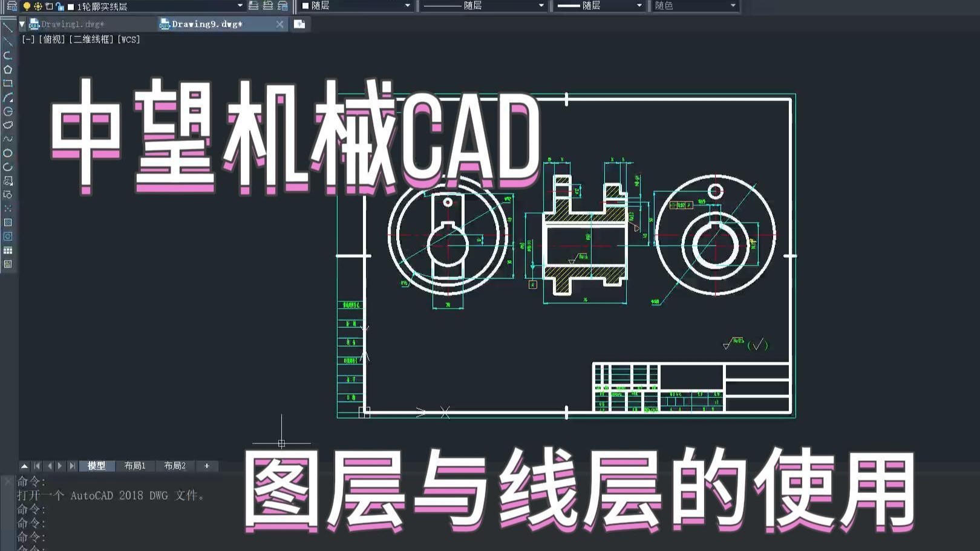The width and height of the screenshot is (980, 551).
Task: Select the Point tool
Action: pyautogui.click(x=8, y=209)
